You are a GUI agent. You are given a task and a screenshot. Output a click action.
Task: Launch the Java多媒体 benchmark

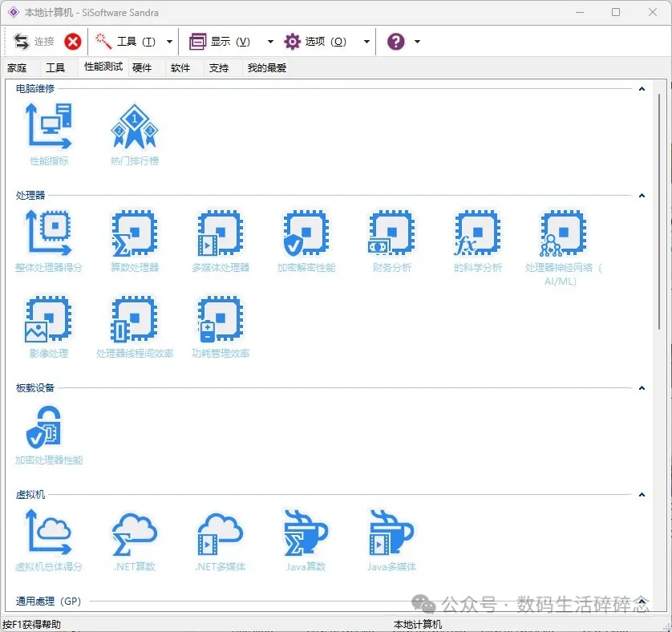coord(391,541)
